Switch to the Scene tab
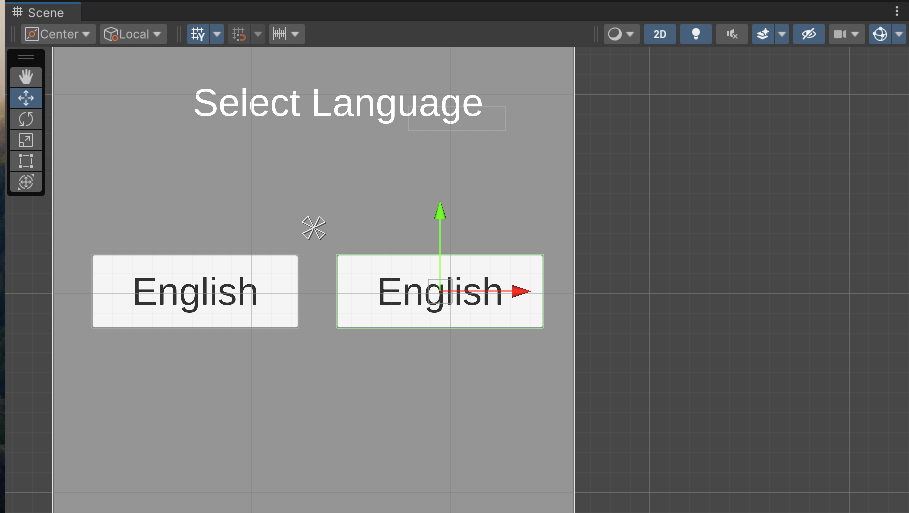The height and width of the screenshot is (513, 909). 38,12
